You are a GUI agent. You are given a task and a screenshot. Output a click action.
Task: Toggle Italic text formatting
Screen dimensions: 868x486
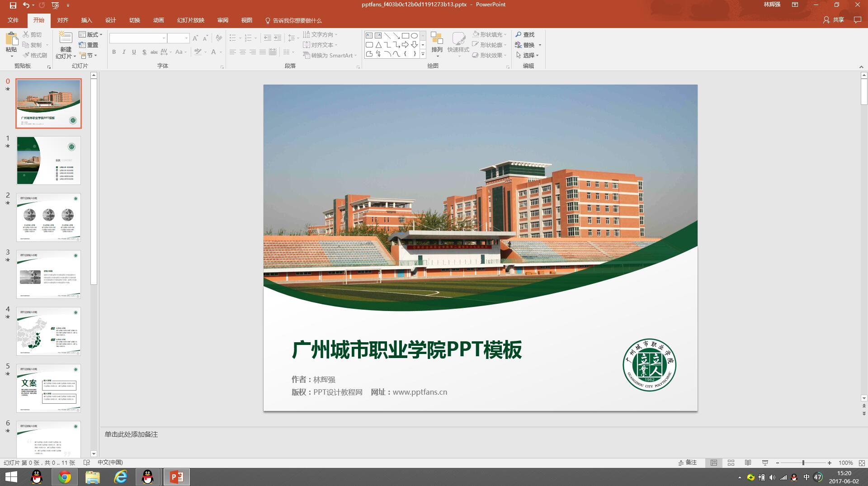[124, 52]
